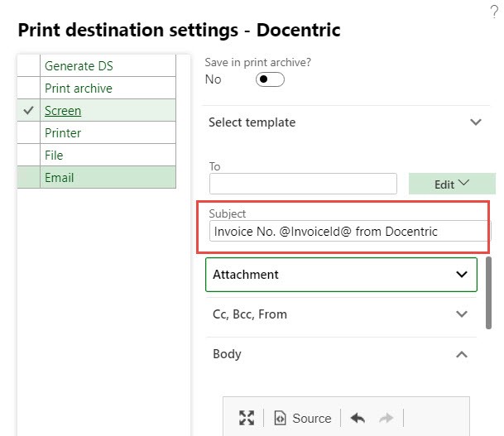504x436 pixels.
Task: Tick the Printer row checkbox
Action: 29,133
